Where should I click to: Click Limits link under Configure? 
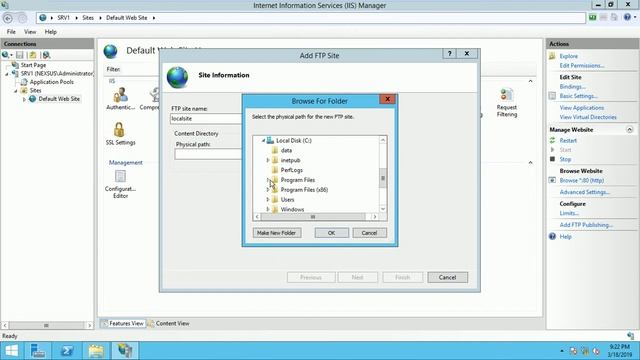569,213
